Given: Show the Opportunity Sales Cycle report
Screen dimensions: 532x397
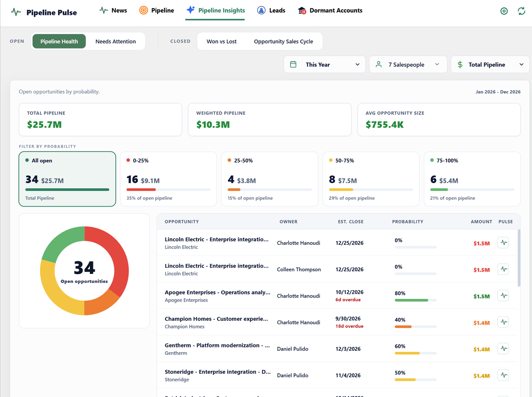Looking at the screenshot, I should point(283,41).
